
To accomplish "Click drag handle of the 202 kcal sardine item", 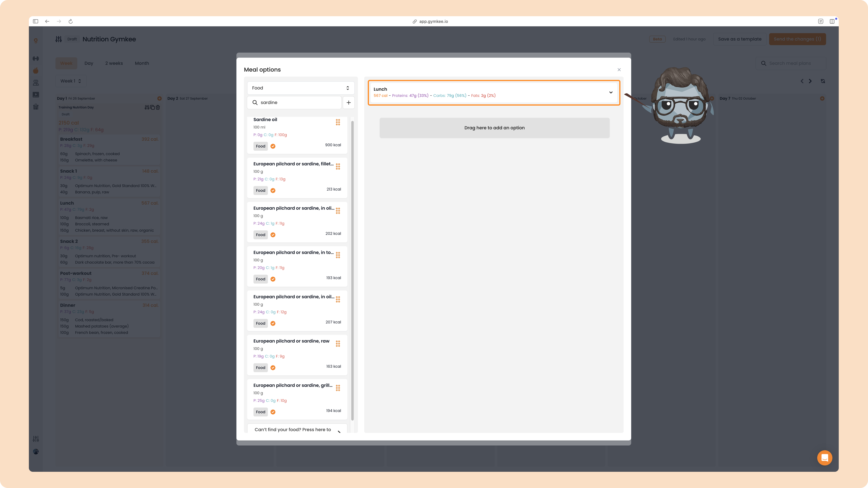I will [338, 211].
